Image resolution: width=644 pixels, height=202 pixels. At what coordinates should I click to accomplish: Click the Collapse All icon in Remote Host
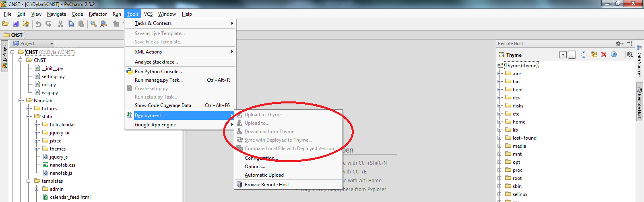click(584, 55)
